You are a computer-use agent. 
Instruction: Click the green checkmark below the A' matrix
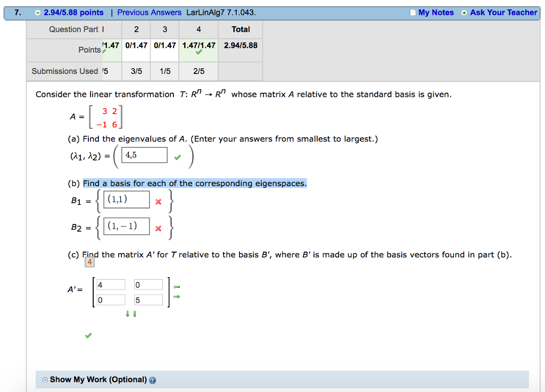88,335
